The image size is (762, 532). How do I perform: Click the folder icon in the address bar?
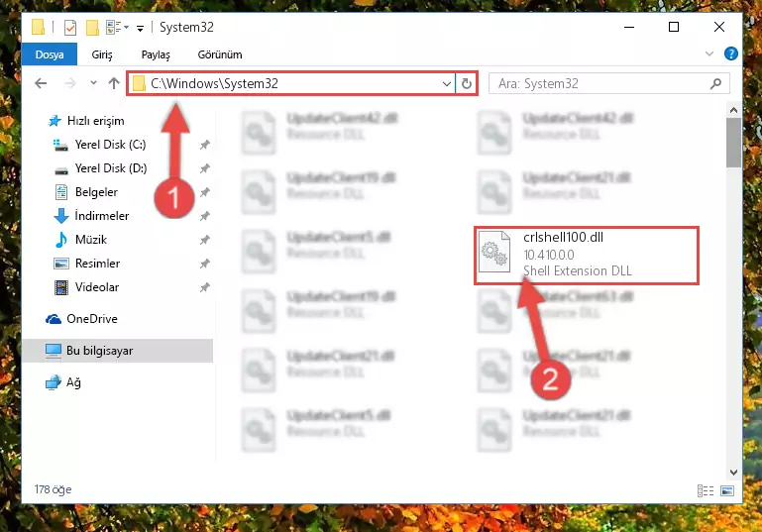pyautogui.click(x=140, y=83)
